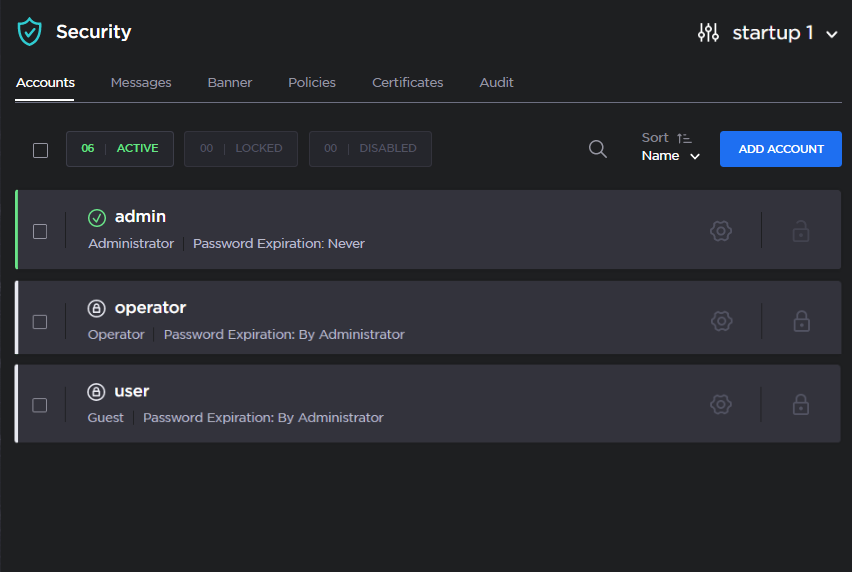852x572 pixels.
Task: Select the user account checkbox
Action: click(40, 405)
